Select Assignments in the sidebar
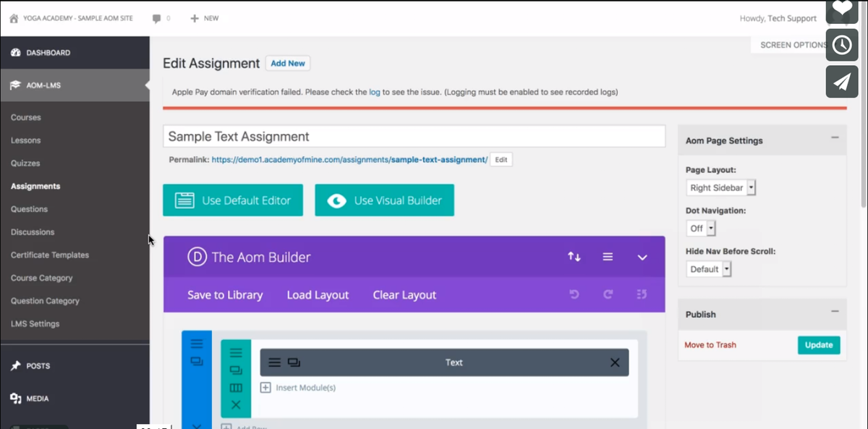This screenshot has height=429, width=868. [35, 186]
